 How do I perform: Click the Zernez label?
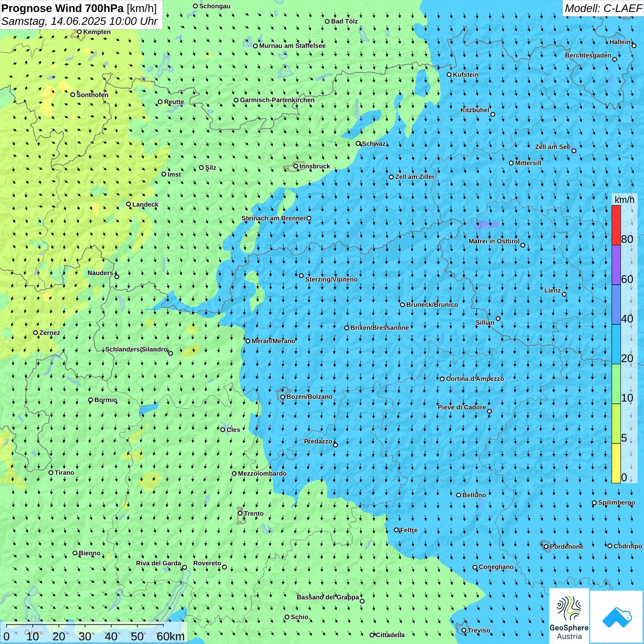pyautogui.click(x=50, y=333)
